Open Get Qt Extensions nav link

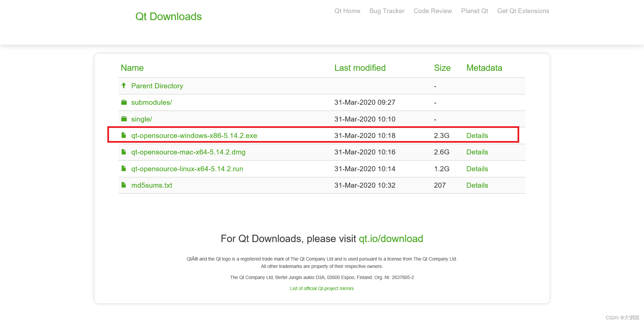523,11
